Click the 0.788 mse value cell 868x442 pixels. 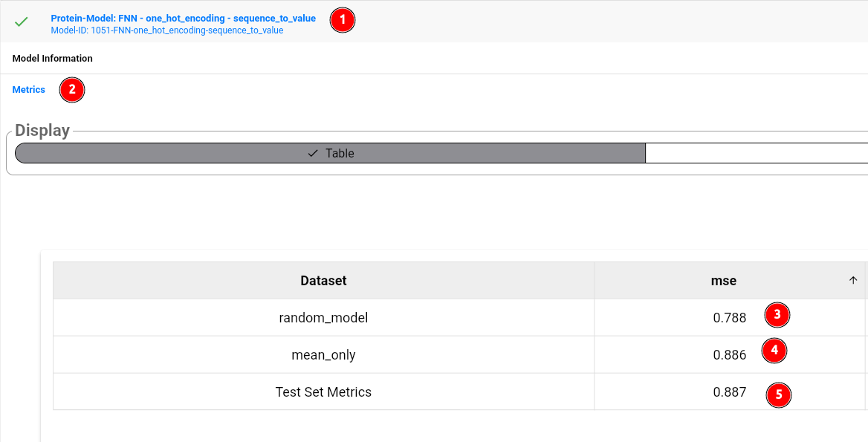pos(729,318)
